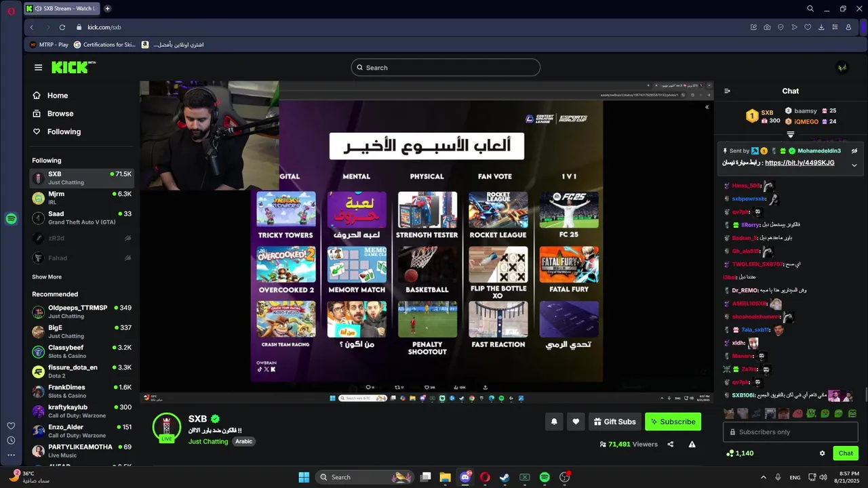This screenshot has width=868, height=488.
Task: Share the stream using the share icon
Action: tap(671, 445)
